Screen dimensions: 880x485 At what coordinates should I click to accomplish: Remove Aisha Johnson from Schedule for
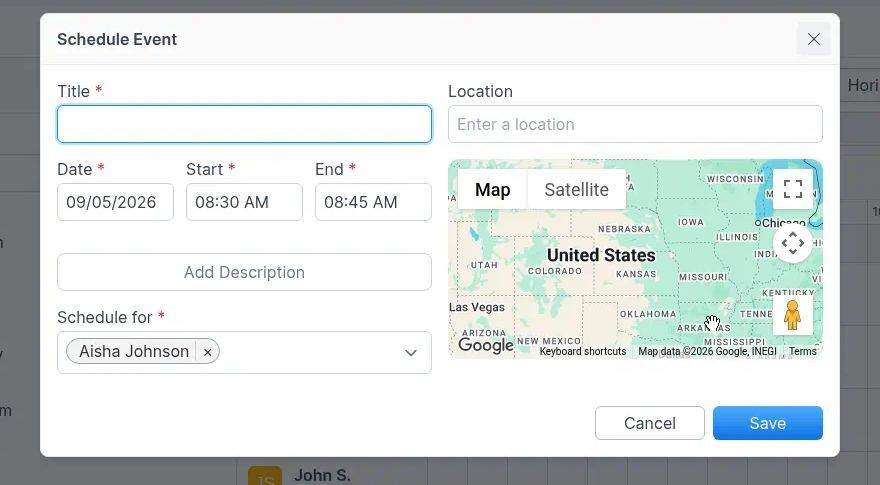(208, 352)
